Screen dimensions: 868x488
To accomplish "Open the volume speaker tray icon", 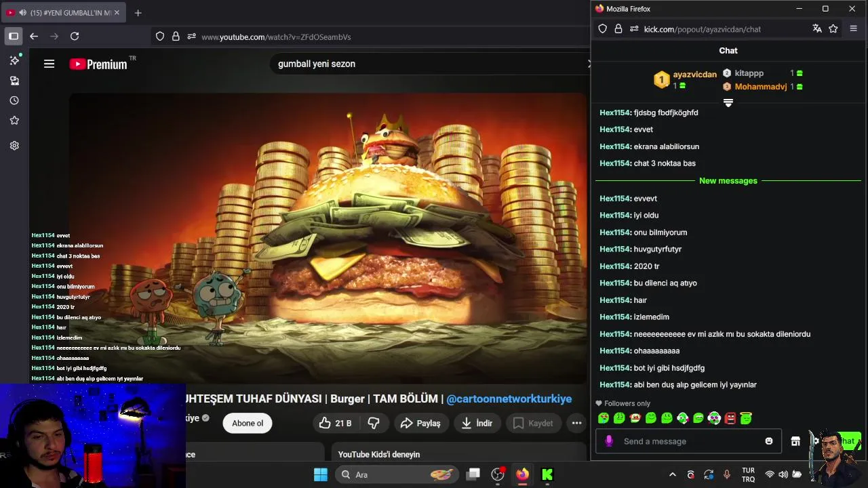I will [783, 474].
